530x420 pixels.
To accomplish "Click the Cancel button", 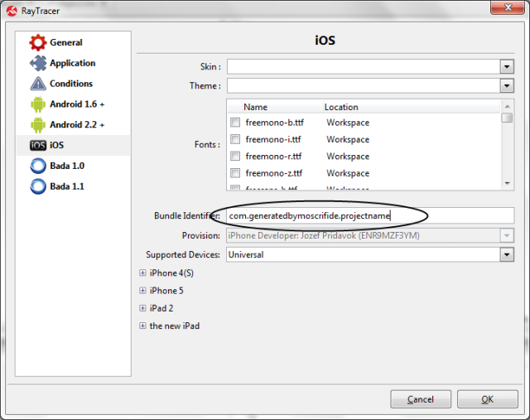I will (421, 399).
